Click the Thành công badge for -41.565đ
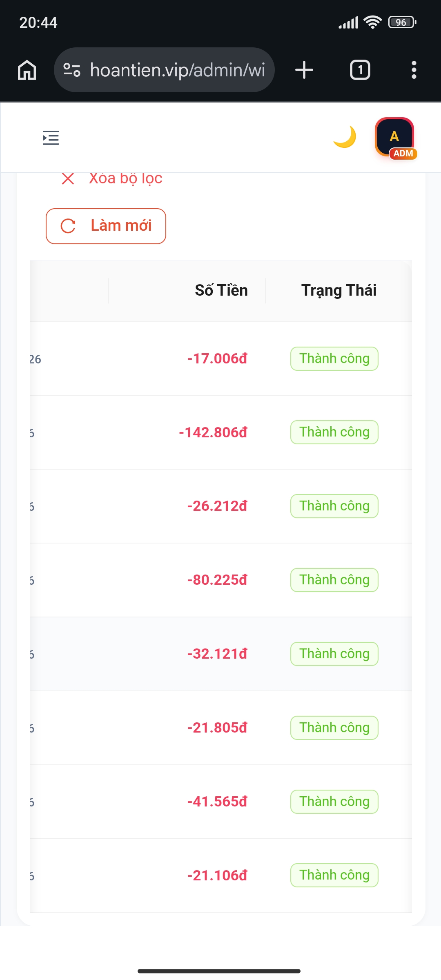441x980 pixels. coord(334,802)
